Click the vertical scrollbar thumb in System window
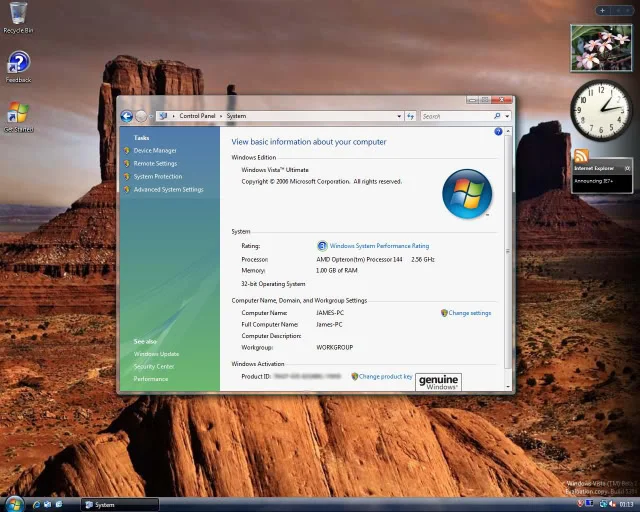The width and height of the screenshot is (640, 512). 508,252
